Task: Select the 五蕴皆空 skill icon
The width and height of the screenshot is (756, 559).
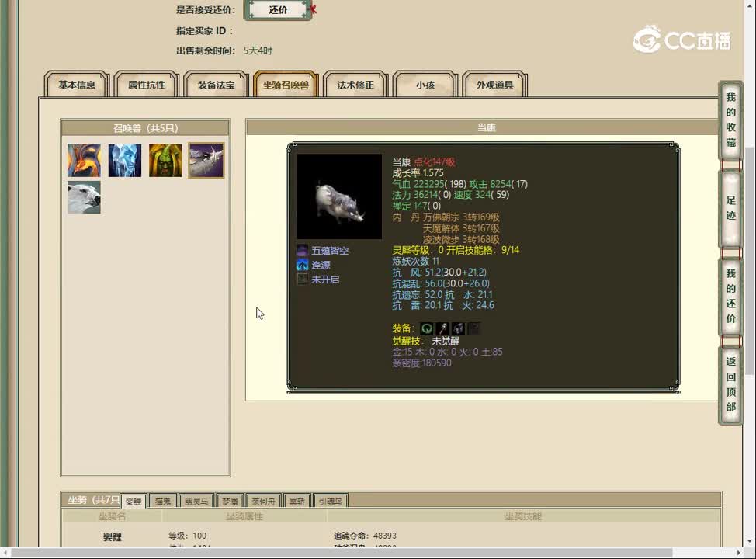Action: coord(302,250)
